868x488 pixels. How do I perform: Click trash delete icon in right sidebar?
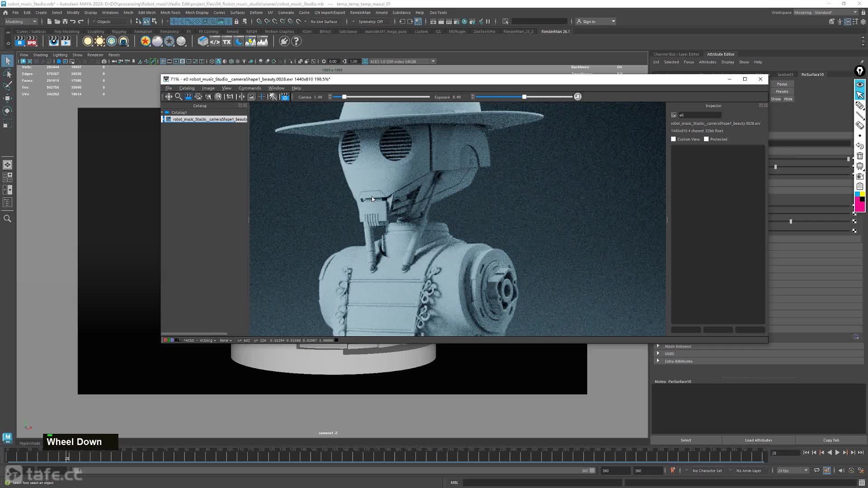pyautogui.click(x=860, y=156)
